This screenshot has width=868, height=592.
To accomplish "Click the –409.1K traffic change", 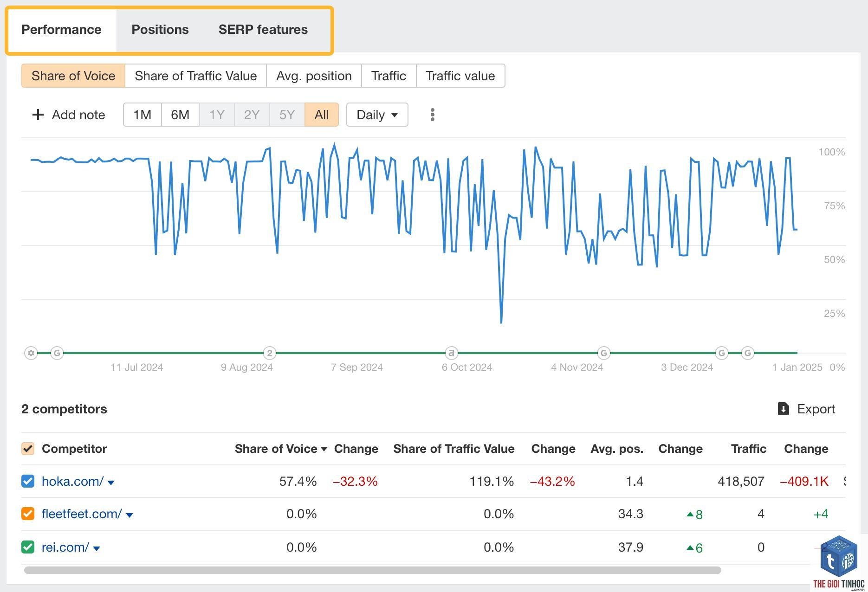I will [804, 481].
